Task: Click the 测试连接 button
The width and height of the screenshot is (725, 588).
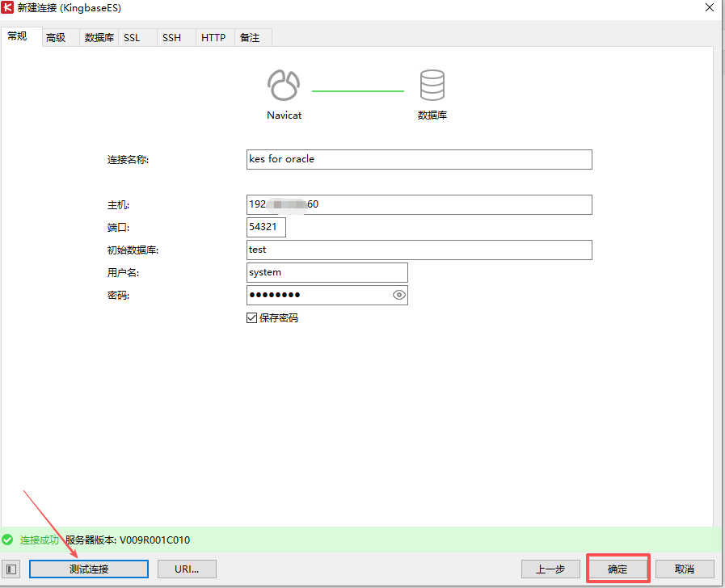Action: 89,569
